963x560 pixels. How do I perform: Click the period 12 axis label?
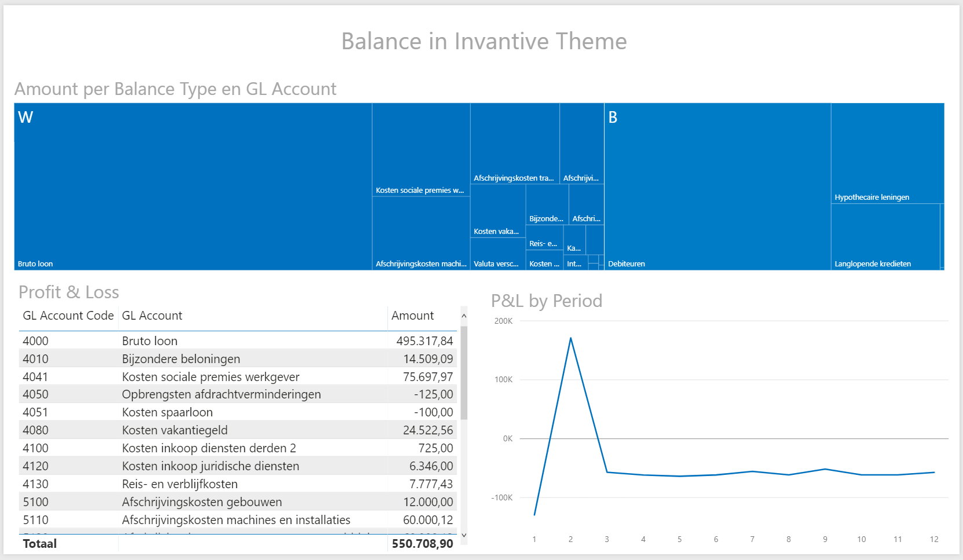coord(934,539)
